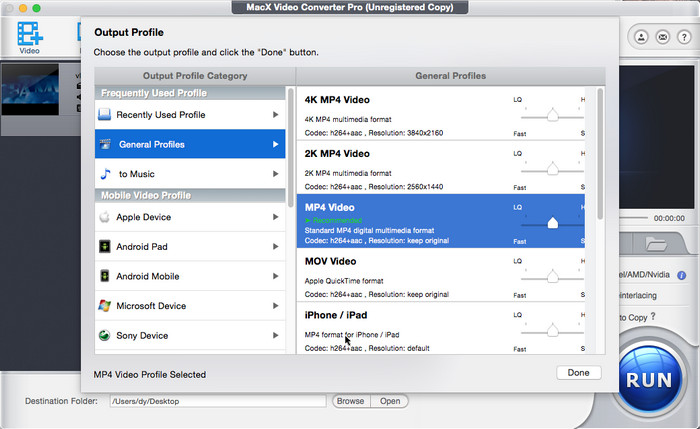
Task: Click the Microsoft Device Windows icon
Action: click(104, 306)
